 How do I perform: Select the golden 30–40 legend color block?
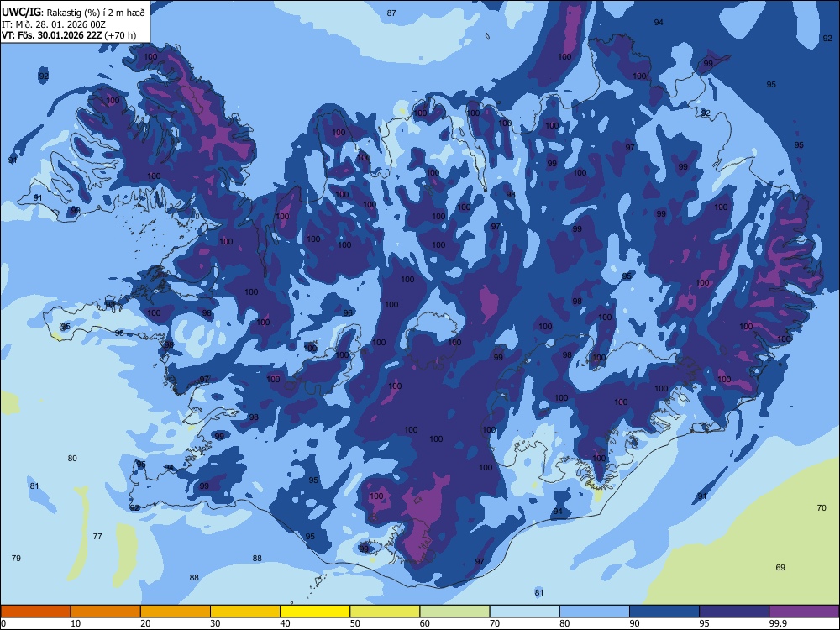[245, 612]
